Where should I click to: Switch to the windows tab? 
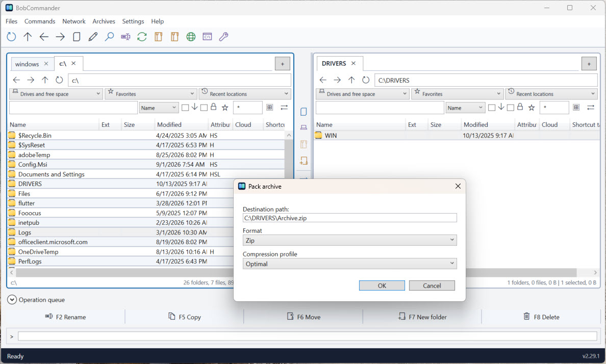click(27, 64)
